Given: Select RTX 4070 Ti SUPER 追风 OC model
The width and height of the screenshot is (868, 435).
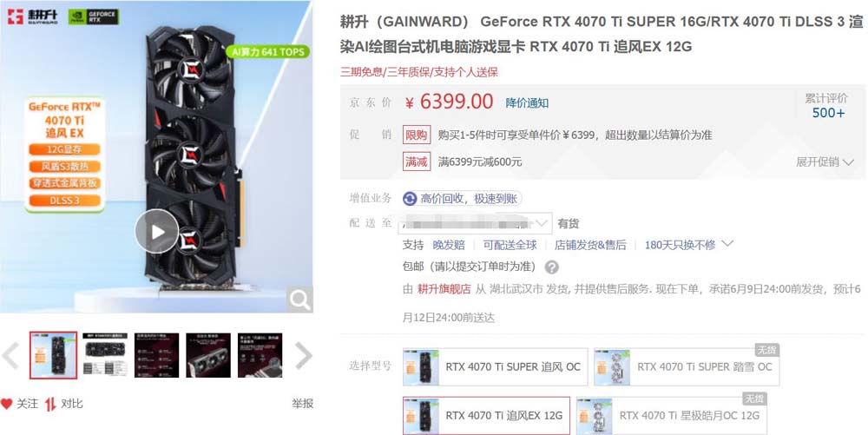Looking at the screenshot, I should click(495, 367).
